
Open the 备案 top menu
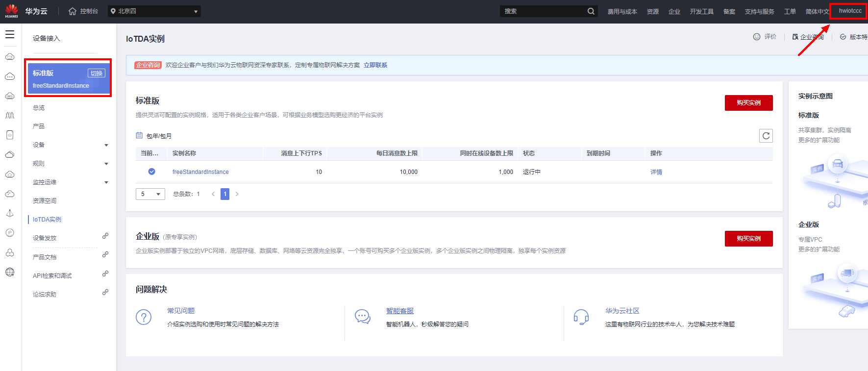[729, 11]
